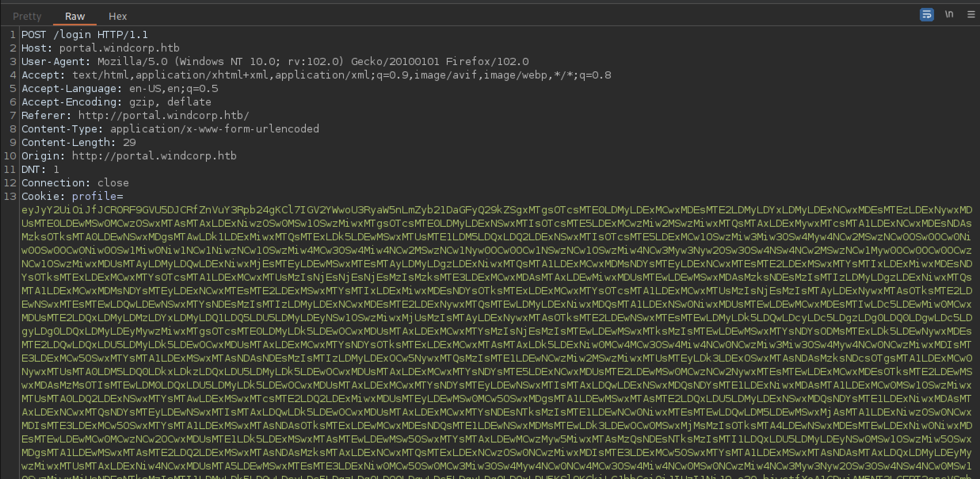Click the Accept-Encoding gzip, deflate value

pos(170,102)
